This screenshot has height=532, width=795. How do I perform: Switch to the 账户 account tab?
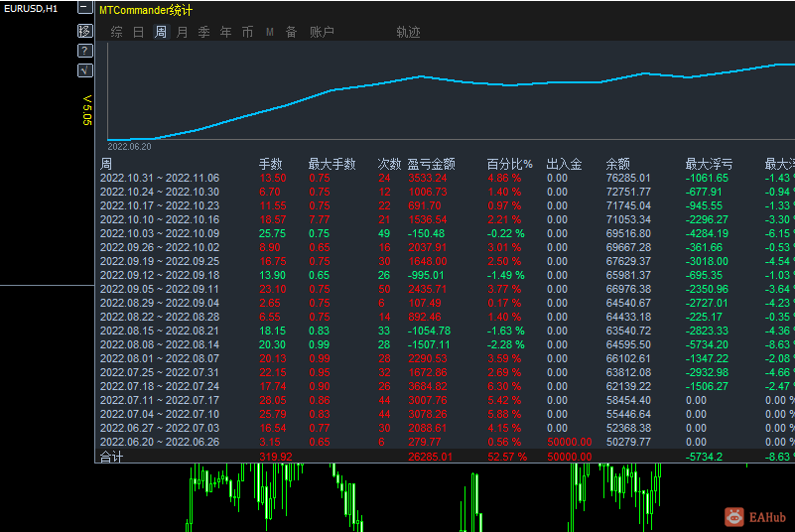pos(322,33)
